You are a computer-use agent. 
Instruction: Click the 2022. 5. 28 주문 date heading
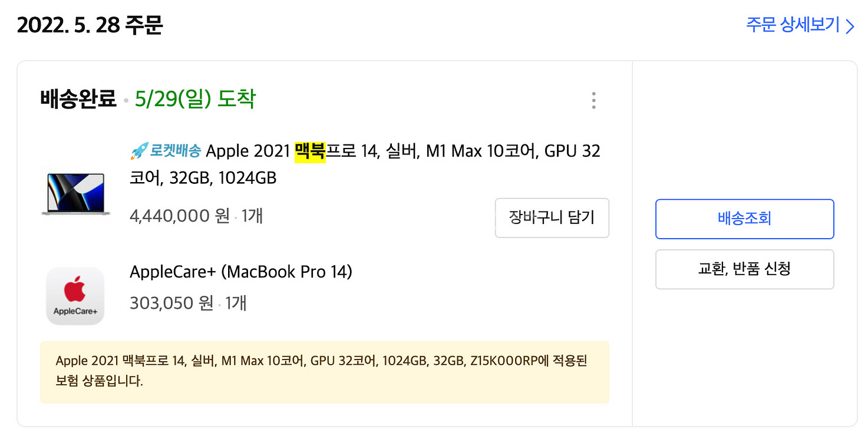90,25
